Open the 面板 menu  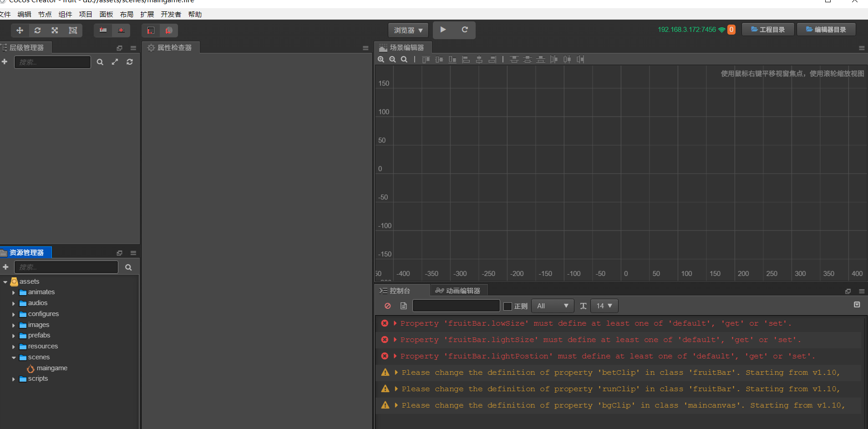106,15
